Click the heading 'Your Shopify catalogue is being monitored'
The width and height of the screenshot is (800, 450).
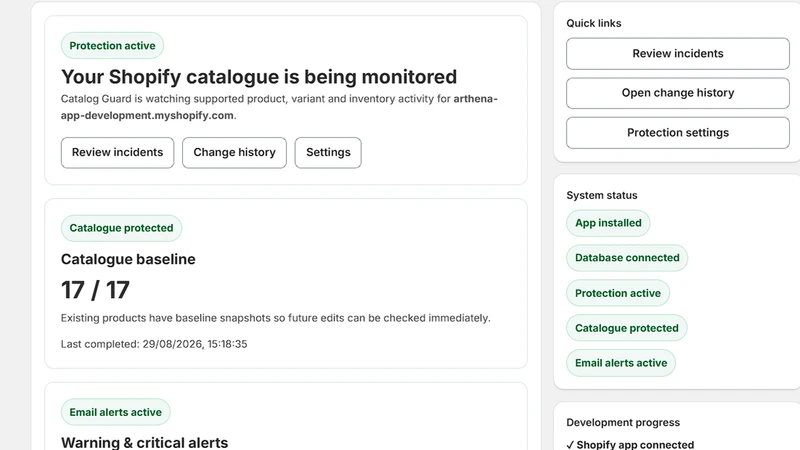click(x=259, y=77)
